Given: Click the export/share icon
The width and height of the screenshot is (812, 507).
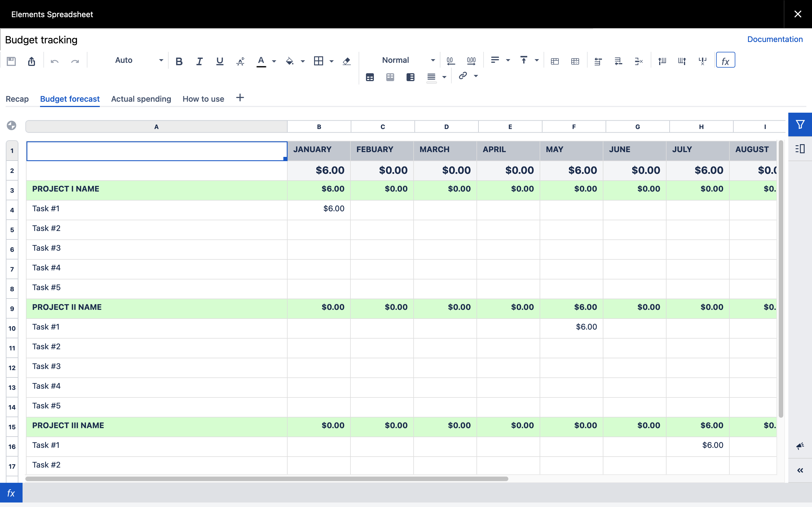Looking at the screenshot, I should click(32, 61).
